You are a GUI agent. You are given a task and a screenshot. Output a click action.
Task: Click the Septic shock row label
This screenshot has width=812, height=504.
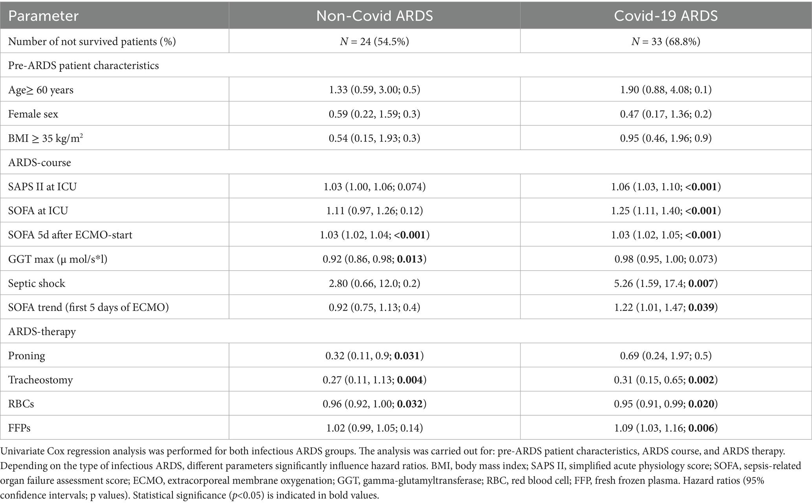tap(37, 283)
